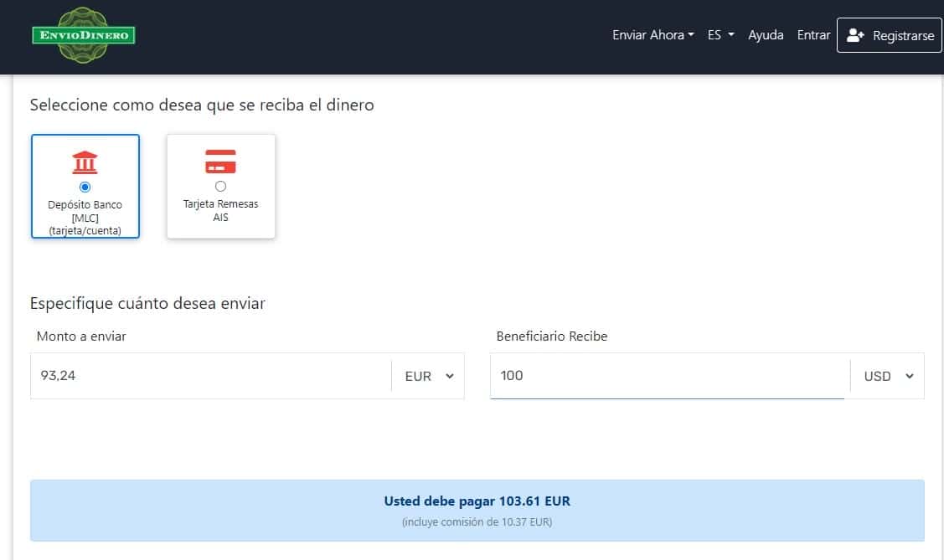Click the red credit card icon
This screenshot has width=944, height=560.
(x=220, y=162)
